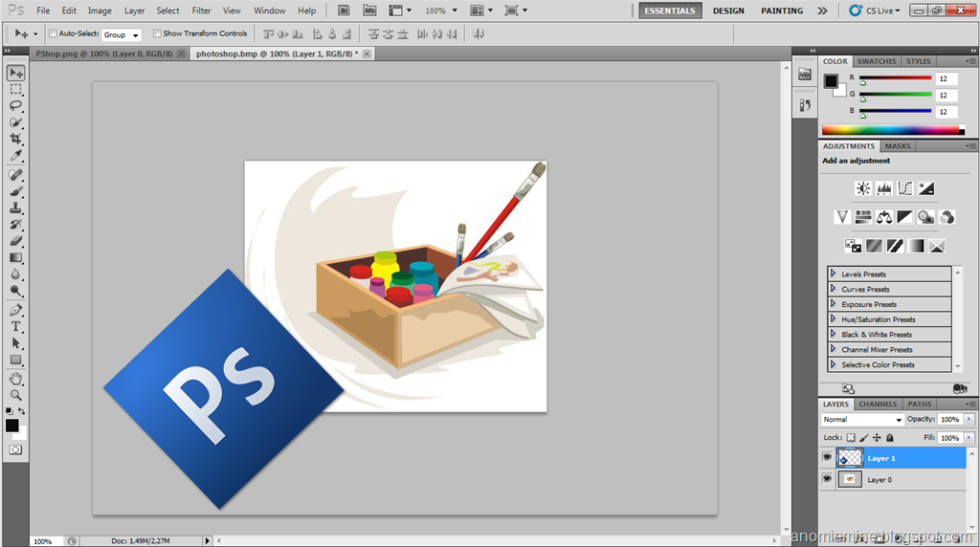Screen dimensions: 980x547
Task: Open the blend mode Normal dropdown
Action: tap(862, 420)
